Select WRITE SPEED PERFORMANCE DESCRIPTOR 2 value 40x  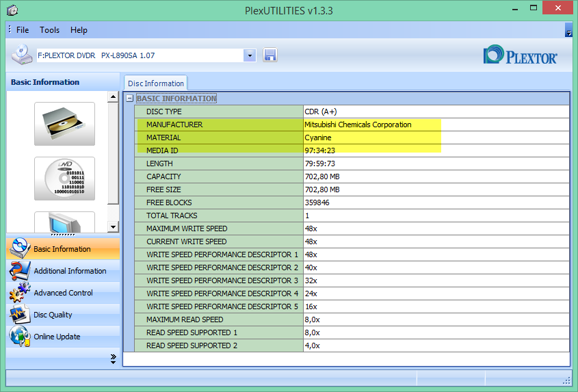311,267
